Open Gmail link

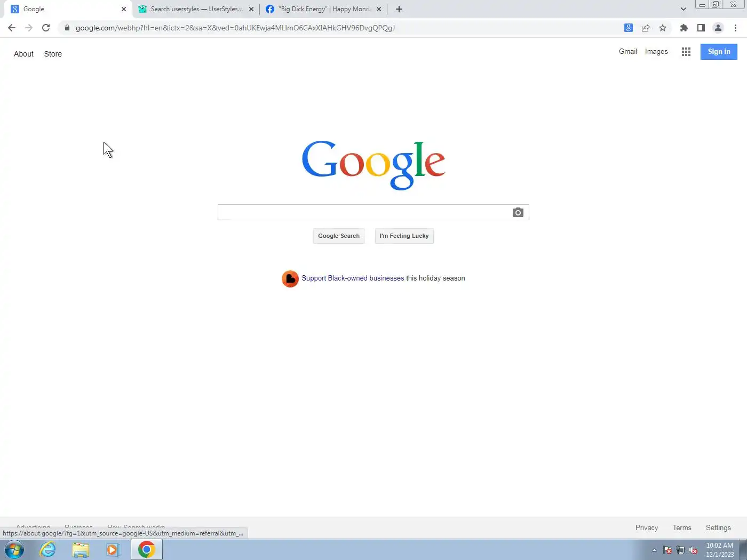[x=628, y=52]
